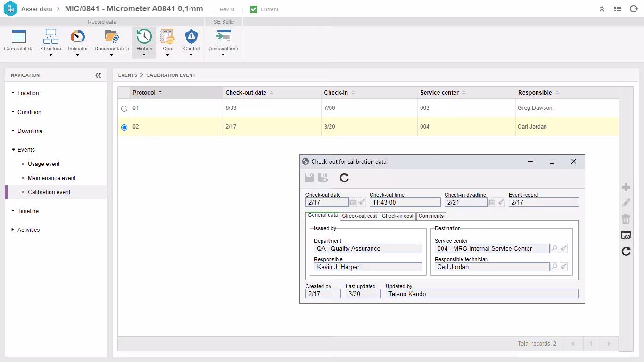Expand the Control dropdown arrow
The image size is (644, 362).
191,55
